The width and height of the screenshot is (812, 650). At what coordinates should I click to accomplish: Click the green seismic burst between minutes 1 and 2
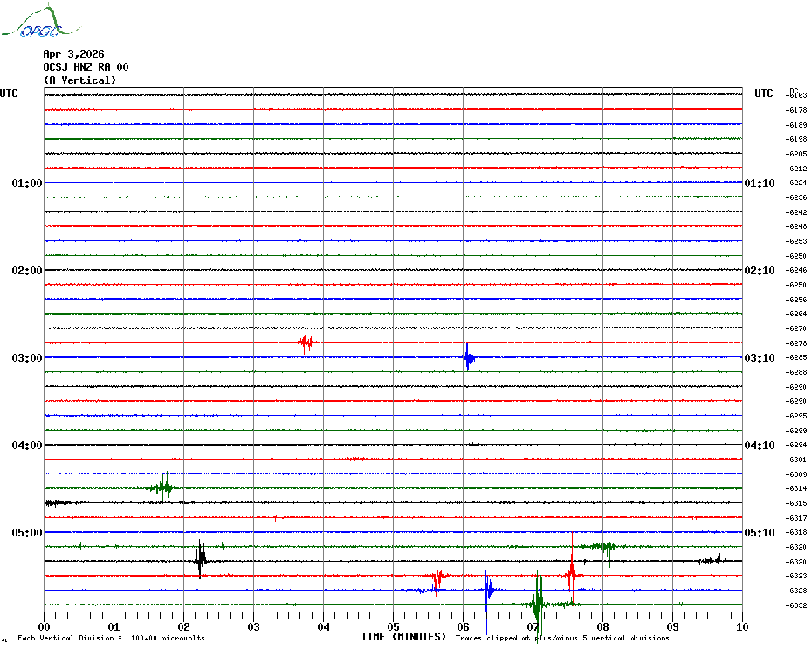162,487
